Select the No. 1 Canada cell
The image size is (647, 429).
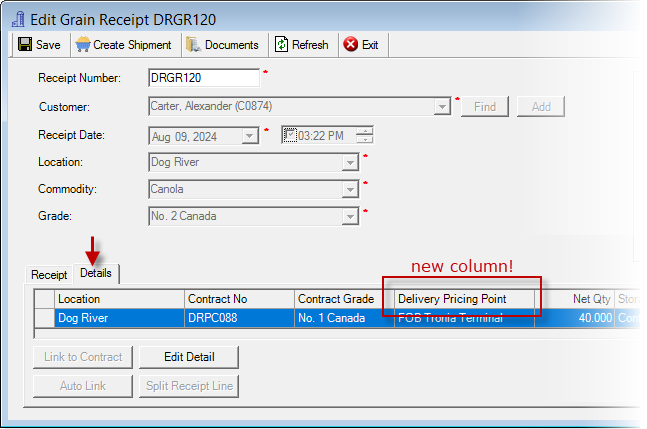[345, 318]
